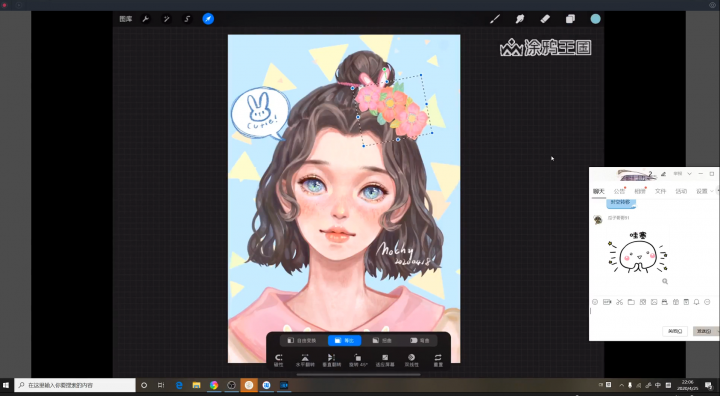Image resolution: width=720 pixels, height=396 pixels.
Task: Open the 公告 tab in chat
Action: pyautogui.click(x=619, y=191)
